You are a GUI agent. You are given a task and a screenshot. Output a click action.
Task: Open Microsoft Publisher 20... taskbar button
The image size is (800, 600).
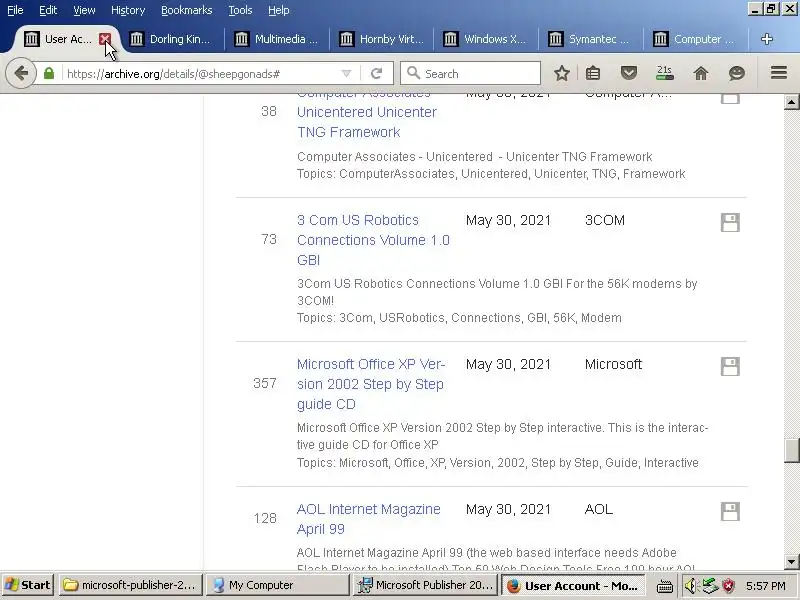click(425, 585)
